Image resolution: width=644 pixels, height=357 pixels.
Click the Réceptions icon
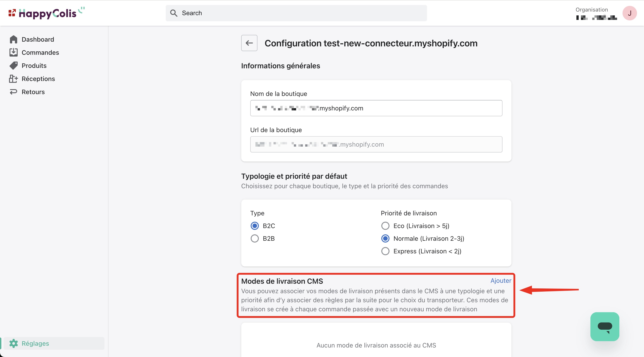tap(14, 79)
